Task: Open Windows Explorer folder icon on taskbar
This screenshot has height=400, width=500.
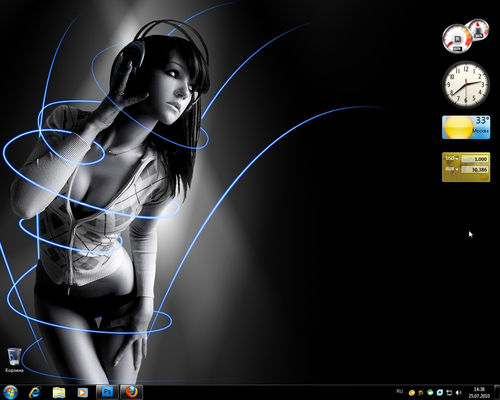Action: click(x=59, y=393)
